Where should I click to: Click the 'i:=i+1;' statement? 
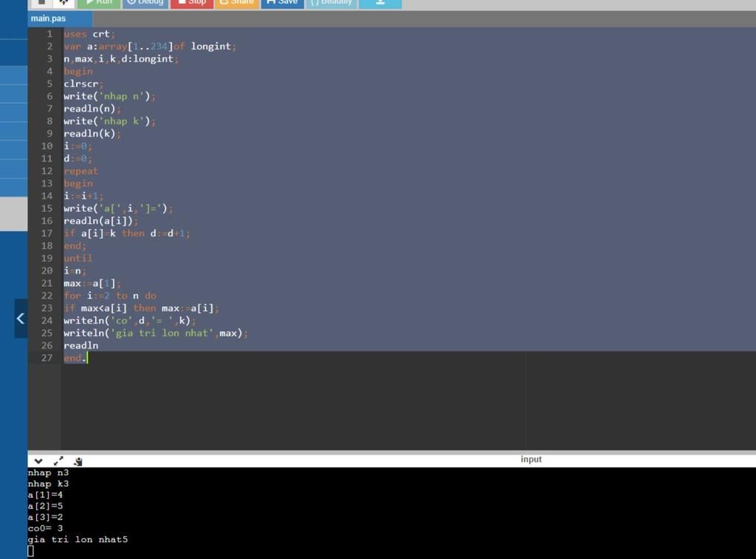83,196
